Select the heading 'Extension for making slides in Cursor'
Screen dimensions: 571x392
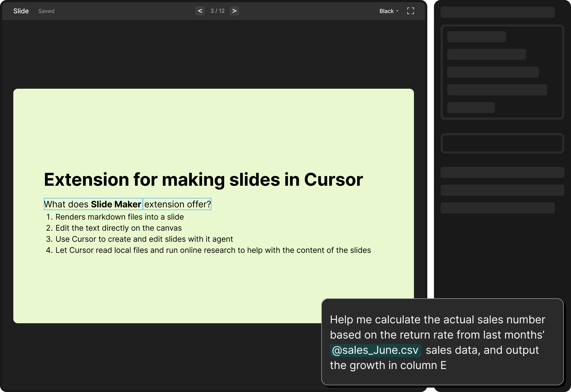point(203,179)
